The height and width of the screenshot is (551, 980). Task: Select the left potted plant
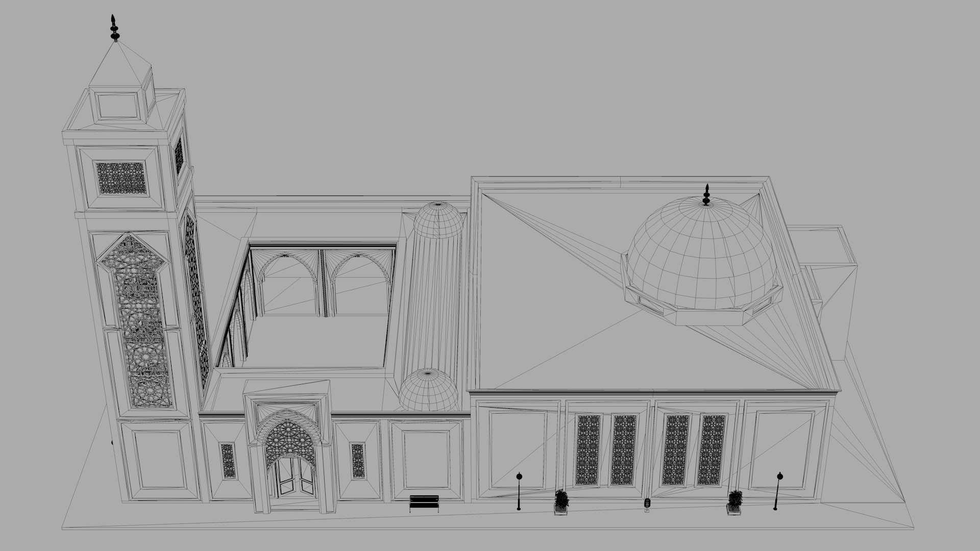(x=561, y=502)
